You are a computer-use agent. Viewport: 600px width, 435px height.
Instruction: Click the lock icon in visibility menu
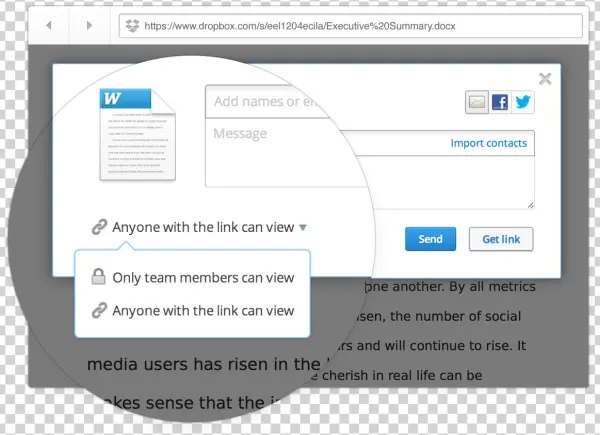[99, 277]
